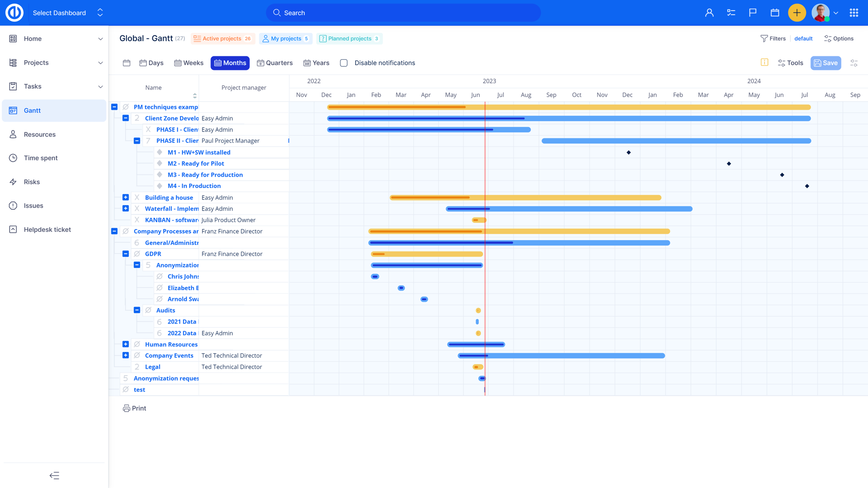The height and width of the screenshot is (488, 868).
Task: Type a query in the Search field
Action: (x=403, y=12)
